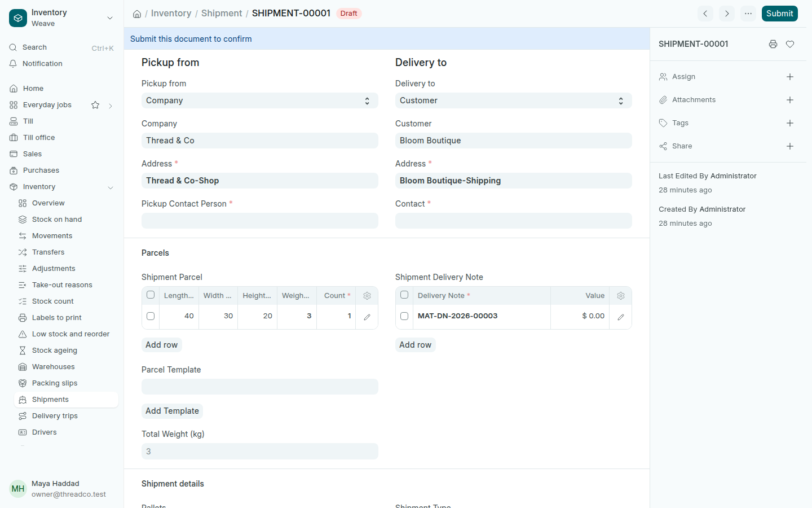Print the shipment document
This screenshot has width=812, height=508.
[773, 44]
